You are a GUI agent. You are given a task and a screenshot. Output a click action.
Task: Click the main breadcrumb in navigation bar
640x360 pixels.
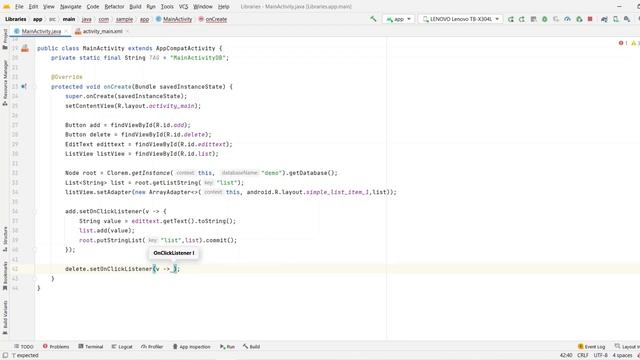pos(69,19)
